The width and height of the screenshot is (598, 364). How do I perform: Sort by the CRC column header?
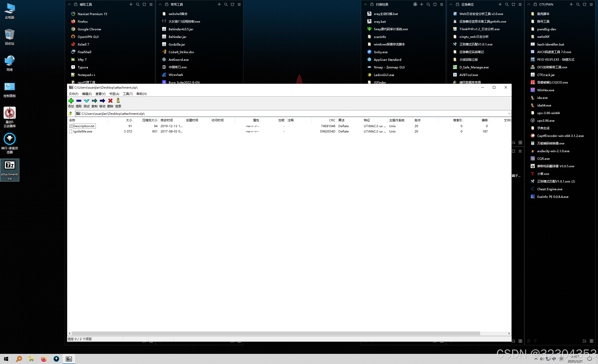pyautogui.click(x=332, y=120)
